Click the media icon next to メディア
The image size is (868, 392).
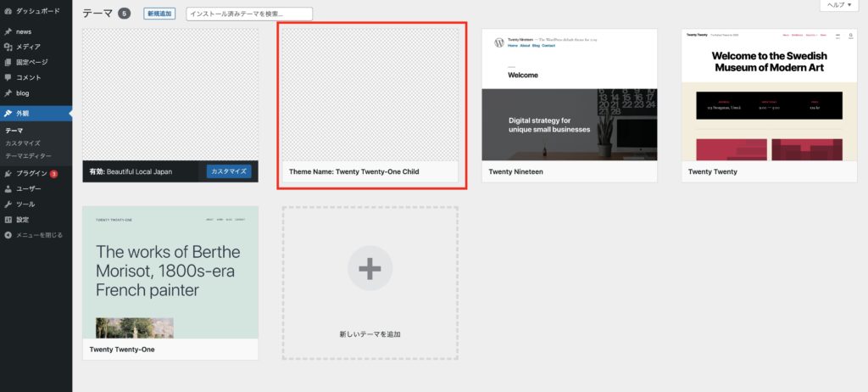pos(8,48)
